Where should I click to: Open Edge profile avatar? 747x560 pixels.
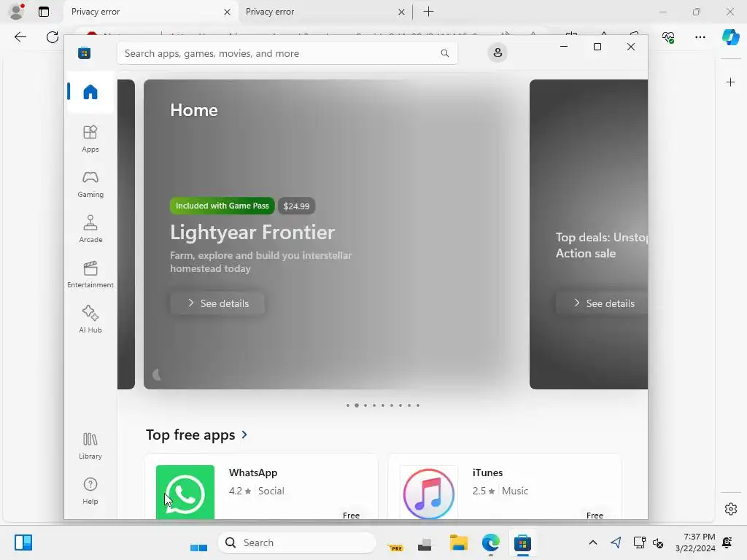tap(17, 12)
